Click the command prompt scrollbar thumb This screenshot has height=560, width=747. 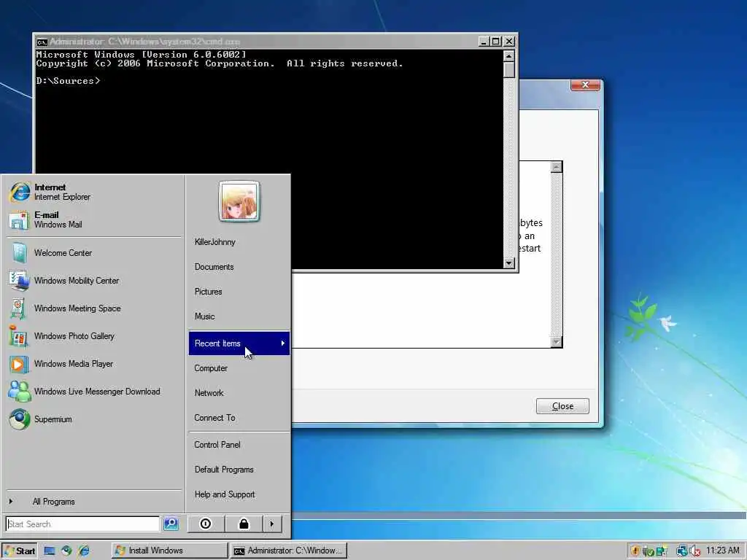tap(508, 69)
